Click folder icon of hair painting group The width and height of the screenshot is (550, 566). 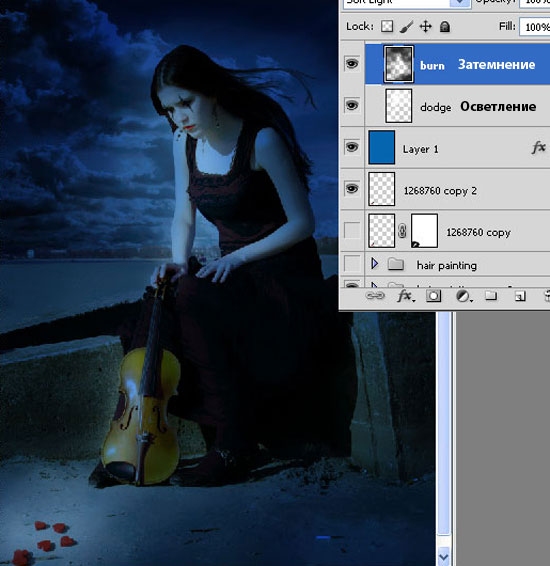coord(396,264)
